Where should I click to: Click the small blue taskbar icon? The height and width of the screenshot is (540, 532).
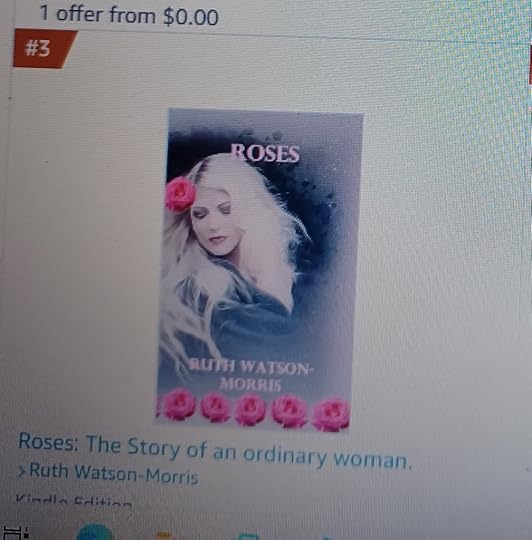tap(327, 538)
